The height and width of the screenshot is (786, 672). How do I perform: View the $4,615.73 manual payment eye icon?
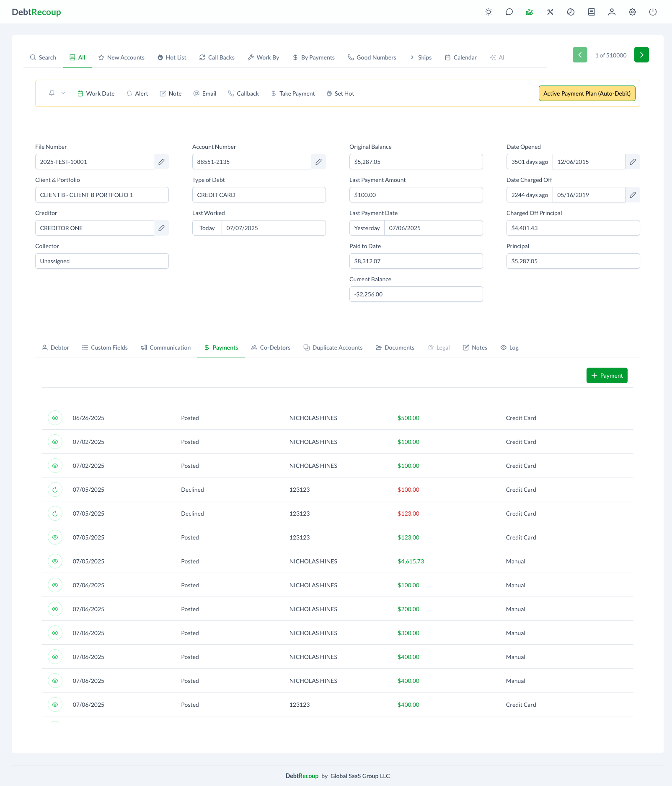tap(55, 561)
